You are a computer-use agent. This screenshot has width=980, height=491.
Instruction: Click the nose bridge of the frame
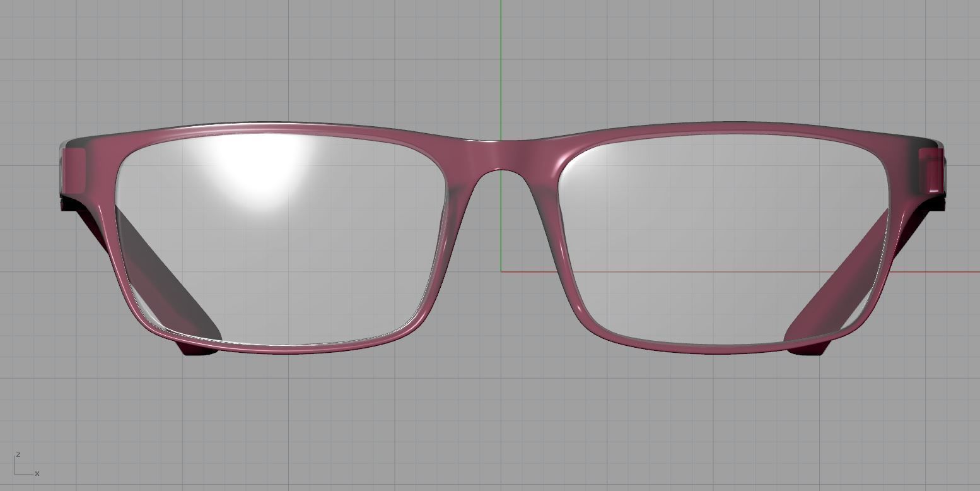[x=501, y=155]
